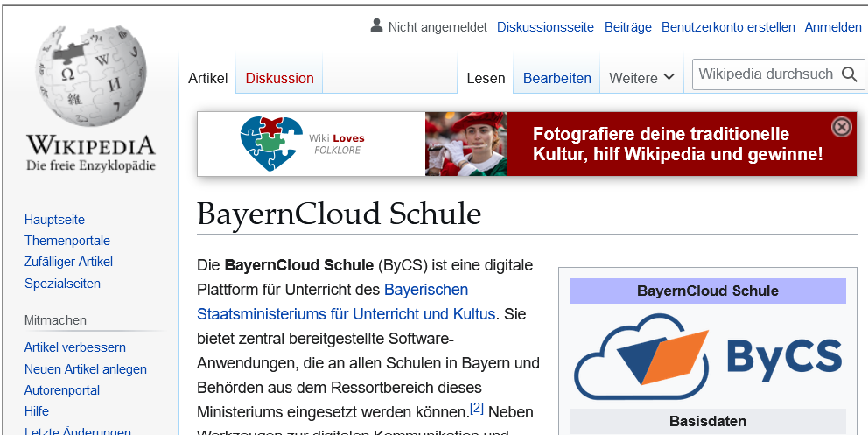Click the flute player photo in banner
Screen dimensions: 868x435
tap(465, 144)
